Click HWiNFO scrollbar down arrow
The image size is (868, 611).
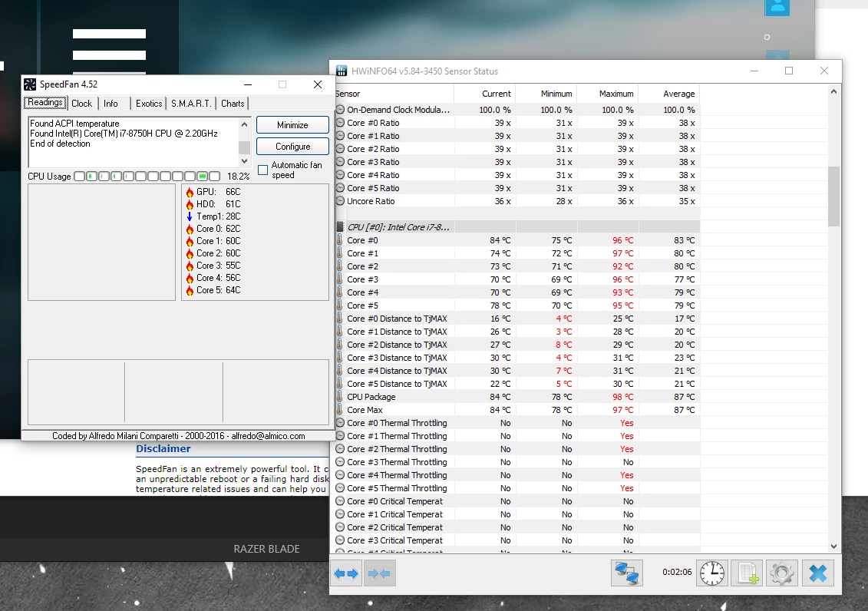833,547
